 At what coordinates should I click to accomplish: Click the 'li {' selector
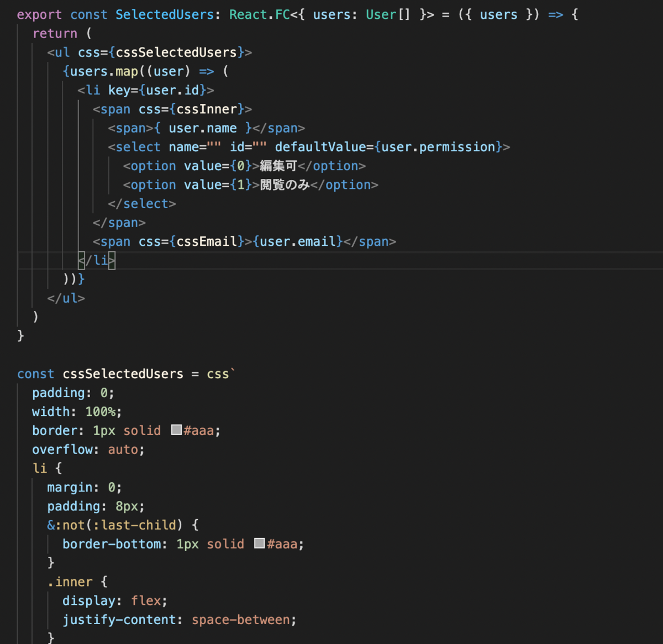click(x=48, y=468)
